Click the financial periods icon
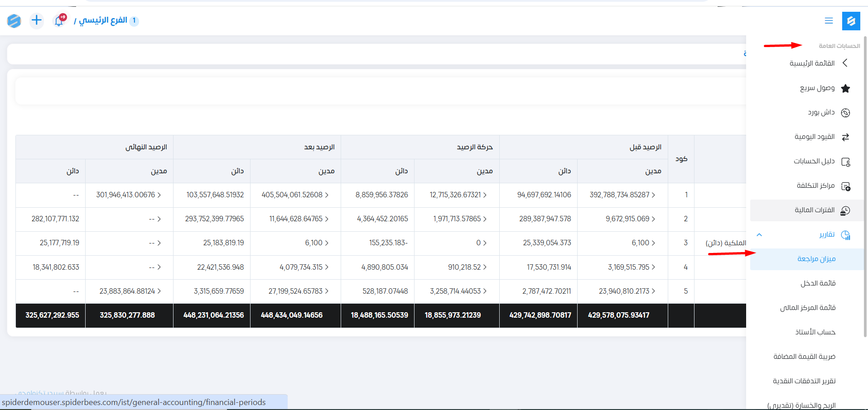 (845, 210)
